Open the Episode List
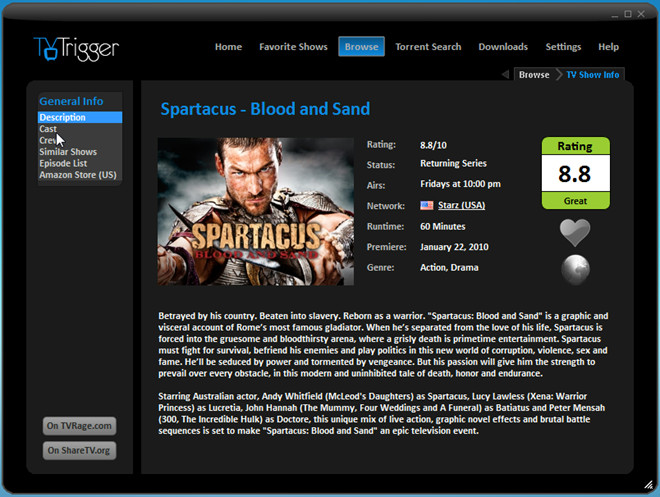The height and width of the screenshot is (497, 660). click(63, 163)
